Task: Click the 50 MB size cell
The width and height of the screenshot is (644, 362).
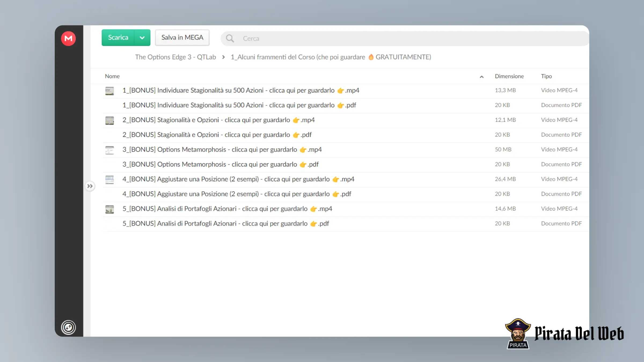Action: pos(503,149)
